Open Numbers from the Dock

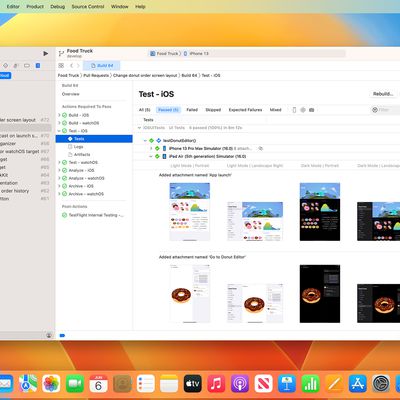pos(310,383)
